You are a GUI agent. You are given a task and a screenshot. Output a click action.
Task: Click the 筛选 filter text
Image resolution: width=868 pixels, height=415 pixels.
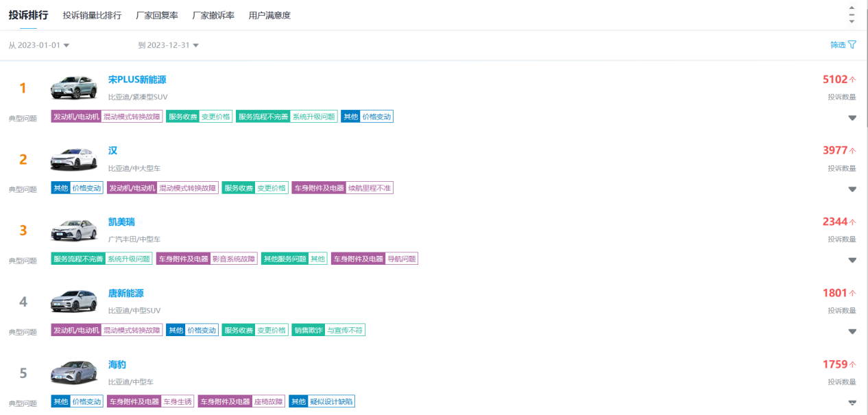click(x=838, y=45)
